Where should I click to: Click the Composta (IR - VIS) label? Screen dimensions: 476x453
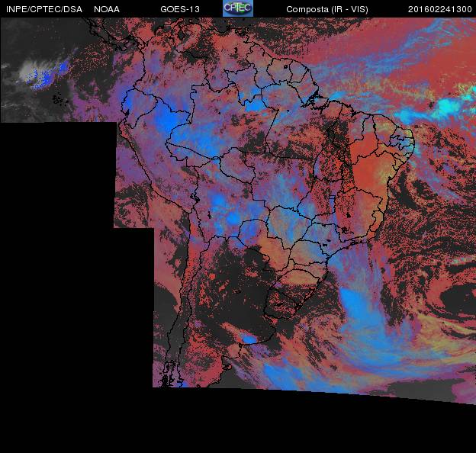[x=327, y=10]
